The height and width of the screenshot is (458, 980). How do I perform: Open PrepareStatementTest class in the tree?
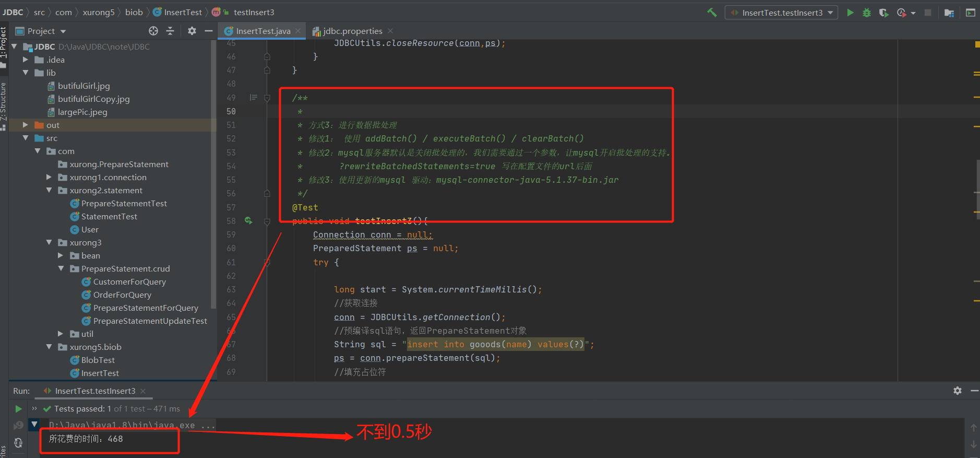pos(124,203)
